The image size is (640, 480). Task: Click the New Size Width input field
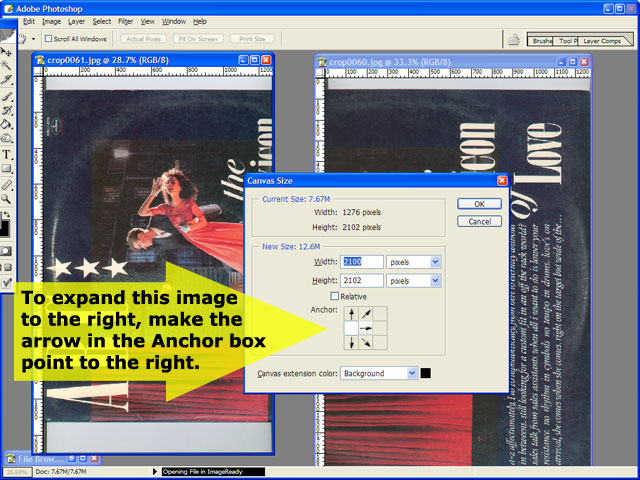pyautogui.click(x=362, y=262)
